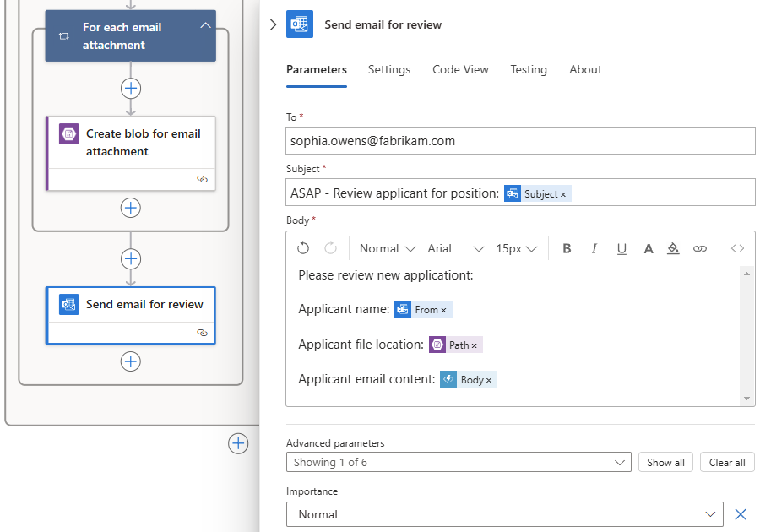This screenshot has height=532, width=760.
Task: Open the Testing tab
Action: 529,69
